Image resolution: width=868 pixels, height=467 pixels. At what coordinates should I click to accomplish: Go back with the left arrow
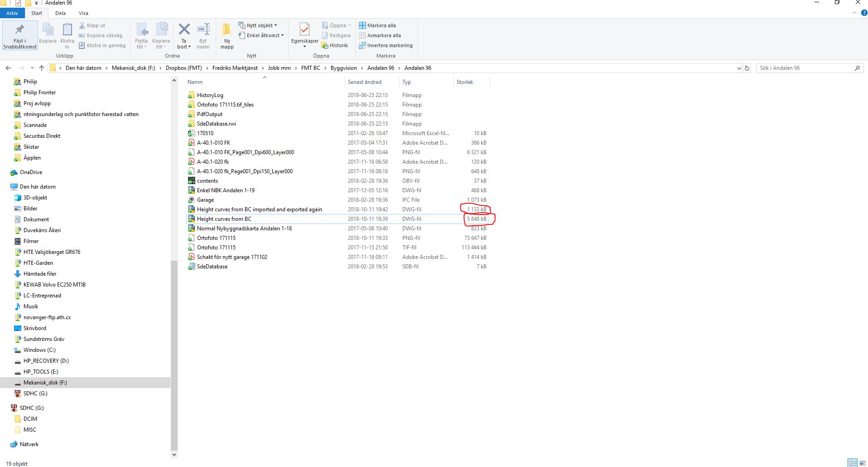pos(8,68)
